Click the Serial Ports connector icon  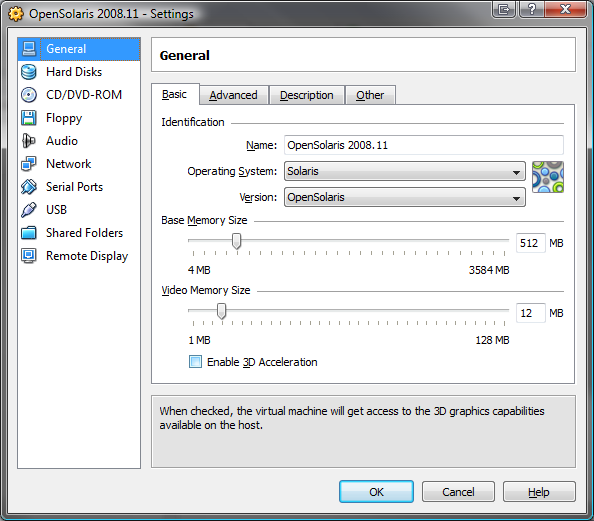[29, 187]
